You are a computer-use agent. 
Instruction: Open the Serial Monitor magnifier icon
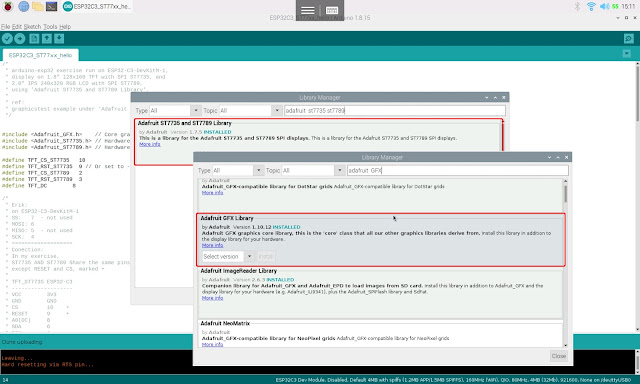pos(629,38)
